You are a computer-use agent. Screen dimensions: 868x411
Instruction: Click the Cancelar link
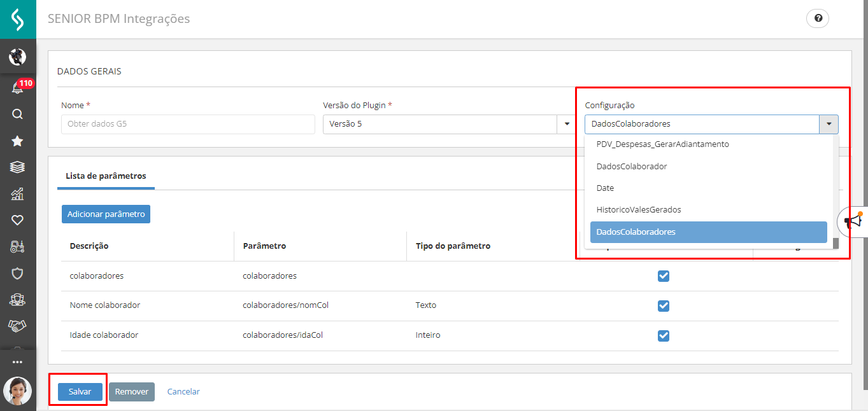click(x=183, y=392)
